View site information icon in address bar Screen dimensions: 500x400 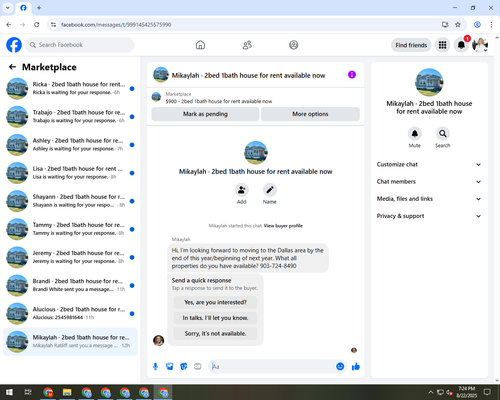(x=53, y=25)
